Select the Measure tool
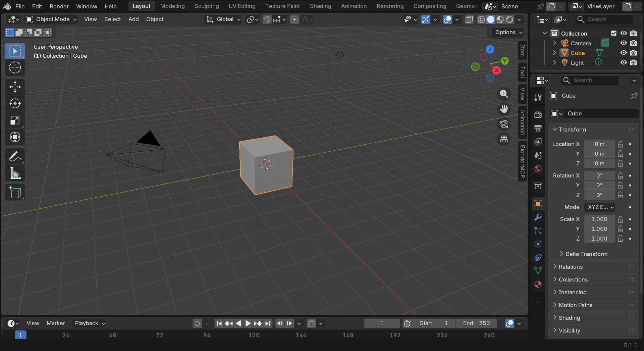 coord(15,173)
